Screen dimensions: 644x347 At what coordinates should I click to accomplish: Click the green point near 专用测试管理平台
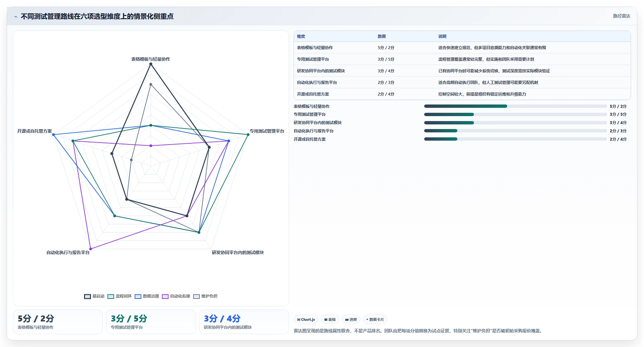(248, 134)
